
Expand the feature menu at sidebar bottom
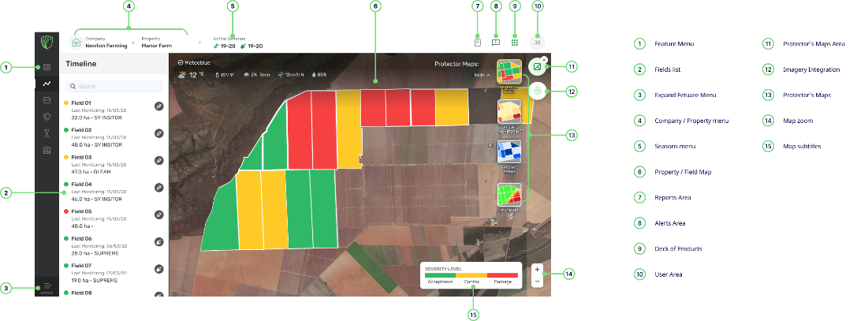[47, 287]
